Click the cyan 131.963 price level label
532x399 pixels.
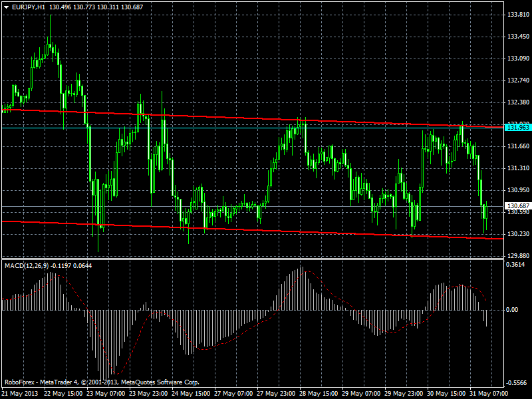coord(517,128)
